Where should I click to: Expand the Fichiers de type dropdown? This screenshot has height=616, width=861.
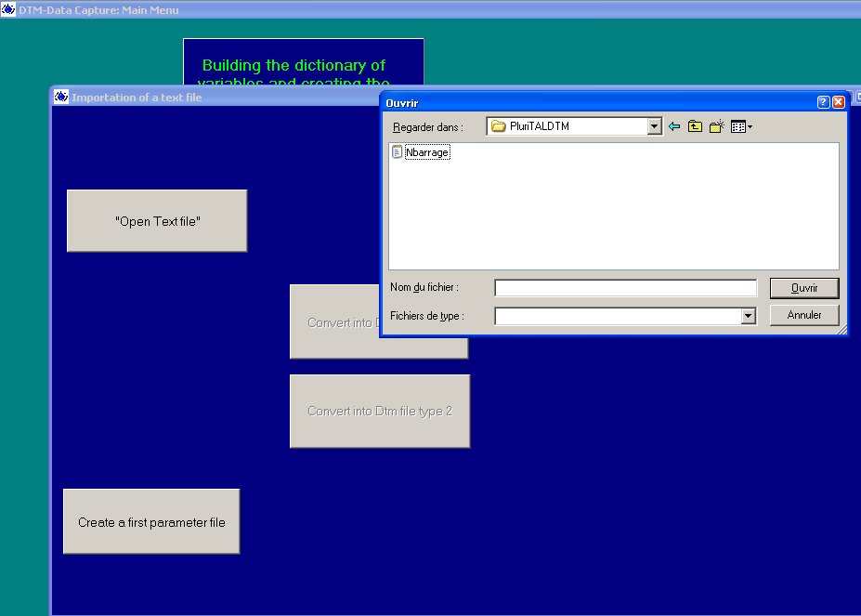748,316
